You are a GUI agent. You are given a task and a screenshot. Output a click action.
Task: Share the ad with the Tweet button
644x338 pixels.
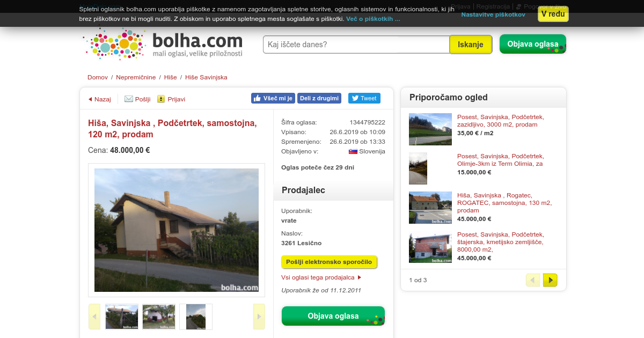(364, 98)
